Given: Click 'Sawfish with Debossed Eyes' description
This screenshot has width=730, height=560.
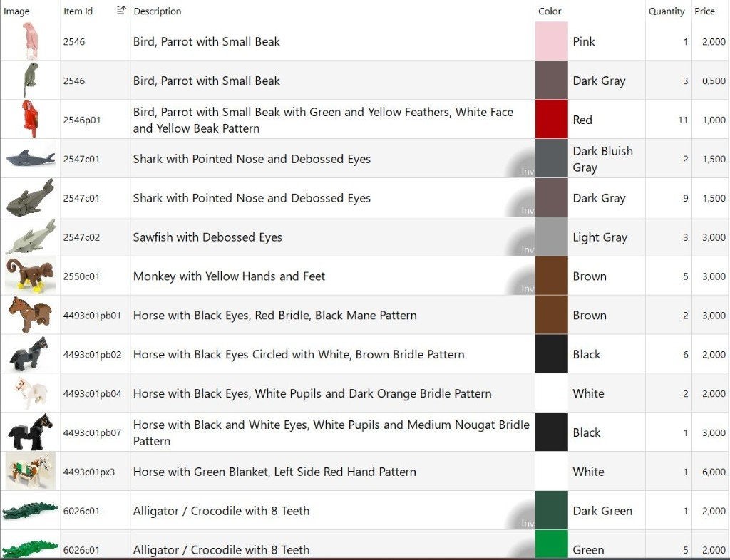Looking at the screenshot, I should pyautogui.click(x=207, y=237).
